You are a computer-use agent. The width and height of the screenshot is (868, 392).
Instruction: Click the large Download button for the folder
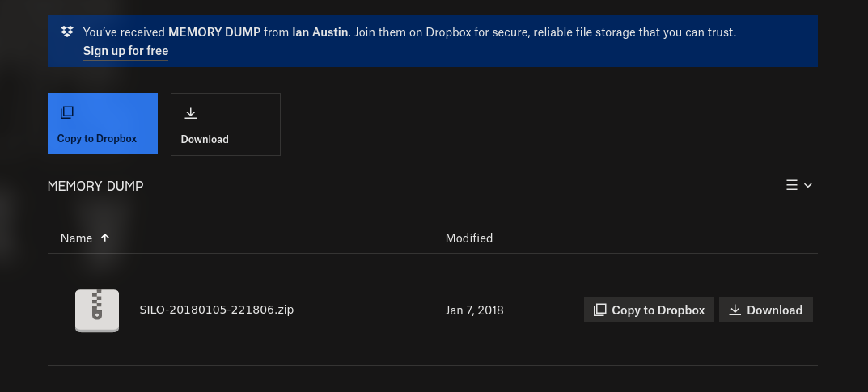(x=226, y=124)
